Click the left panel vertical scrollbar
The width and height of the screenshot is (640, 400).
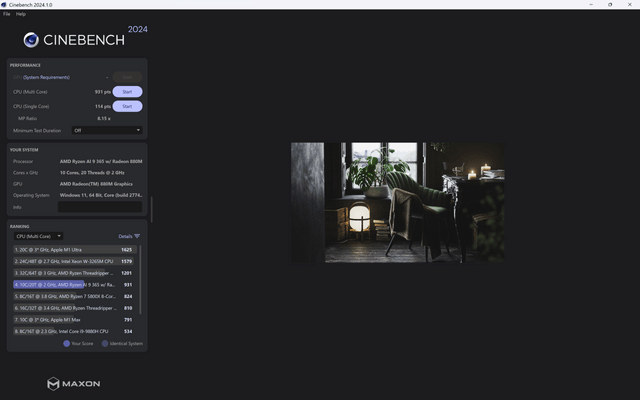point(152,210)
